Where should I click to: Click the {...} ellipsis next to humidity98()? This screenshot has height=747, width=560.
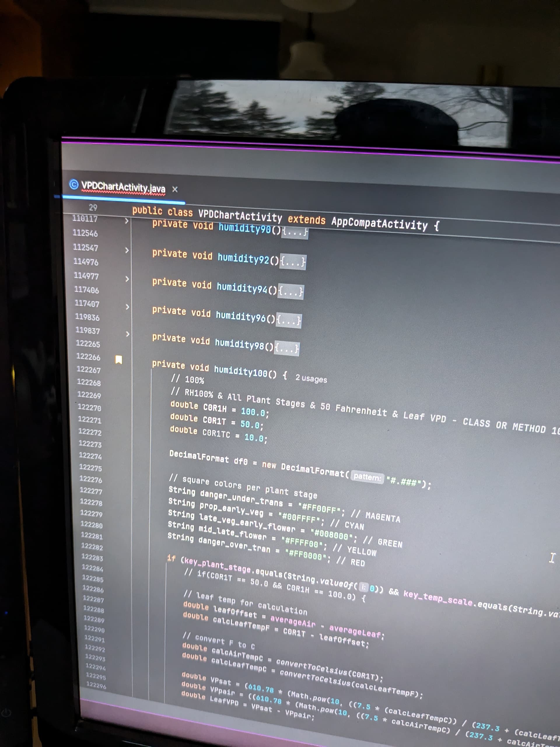coord(287,348)
